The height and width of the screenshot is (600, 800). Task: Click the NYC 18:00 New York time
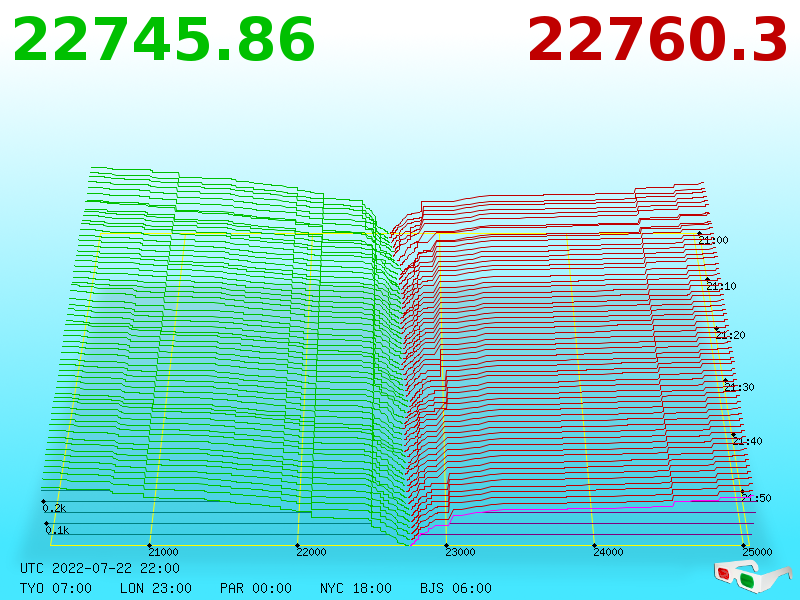click(356, 588)
